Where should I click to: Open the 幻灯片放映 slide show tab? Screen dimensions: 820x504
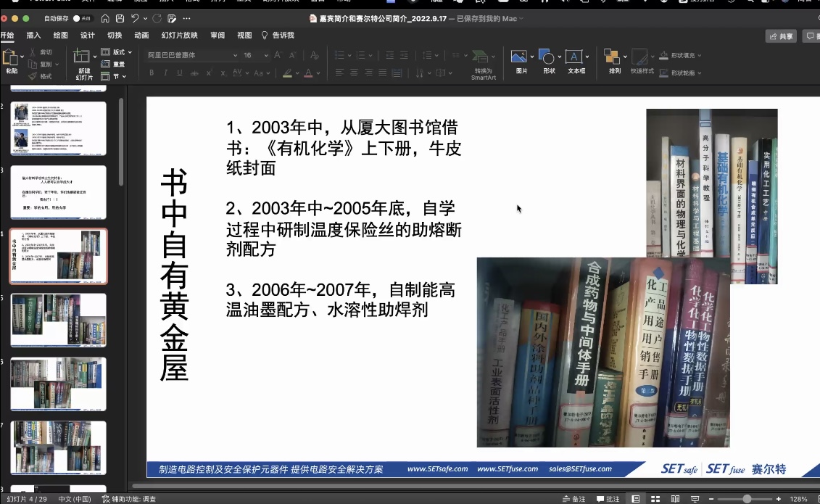click(x=179, y=35)
